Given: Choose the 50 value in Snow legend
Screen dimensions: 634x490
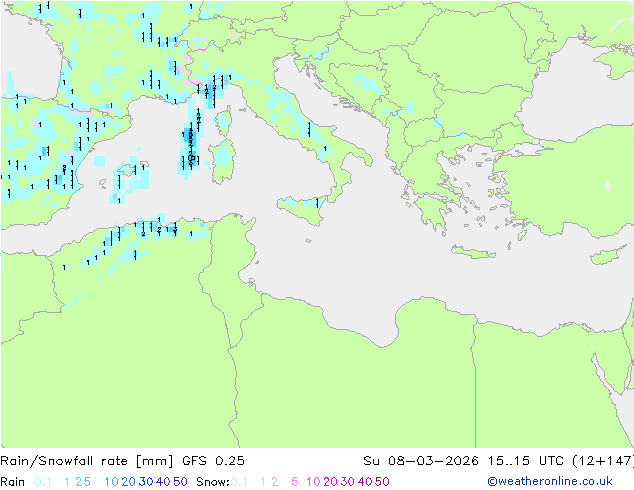Looking at the screenshot, I should (x=382, y=482).
